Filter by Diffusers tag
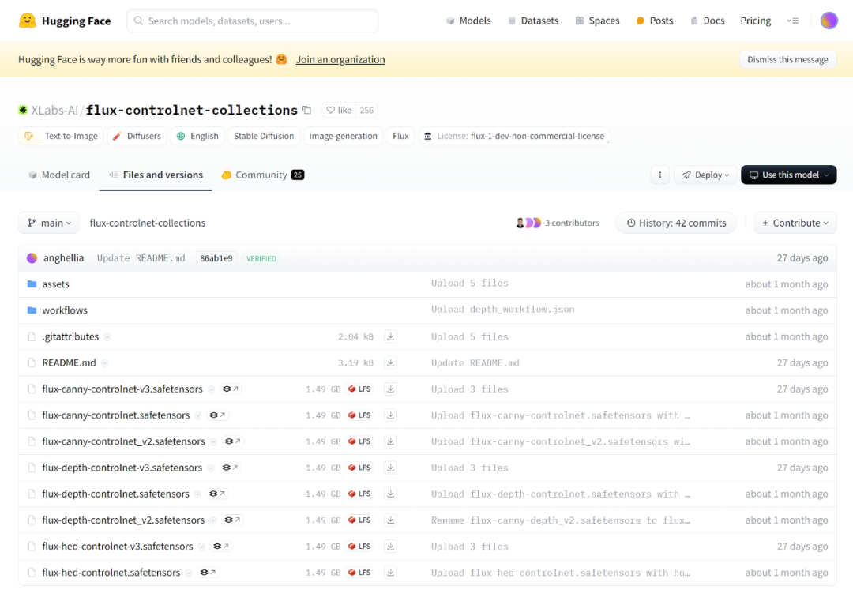Viewport: 853px width, 616px height. [137, 136]
